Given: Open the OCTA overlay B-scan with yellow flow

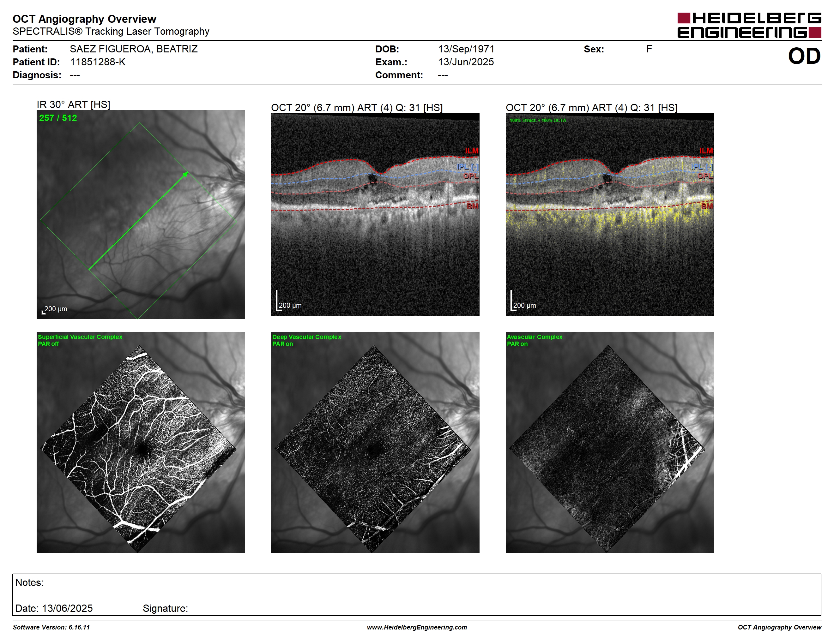Looking at the screenshot, I should (x=609, y=214).
